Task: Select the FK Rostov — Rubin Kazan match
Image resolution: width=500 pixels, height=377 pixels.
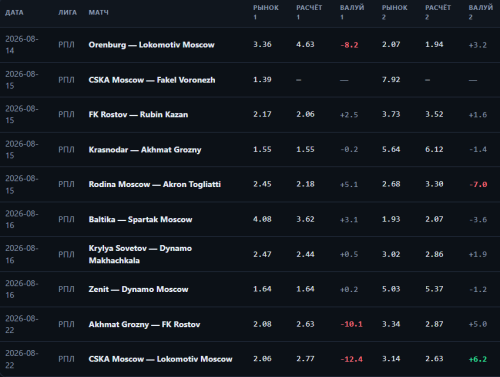Action: [138, 115]
